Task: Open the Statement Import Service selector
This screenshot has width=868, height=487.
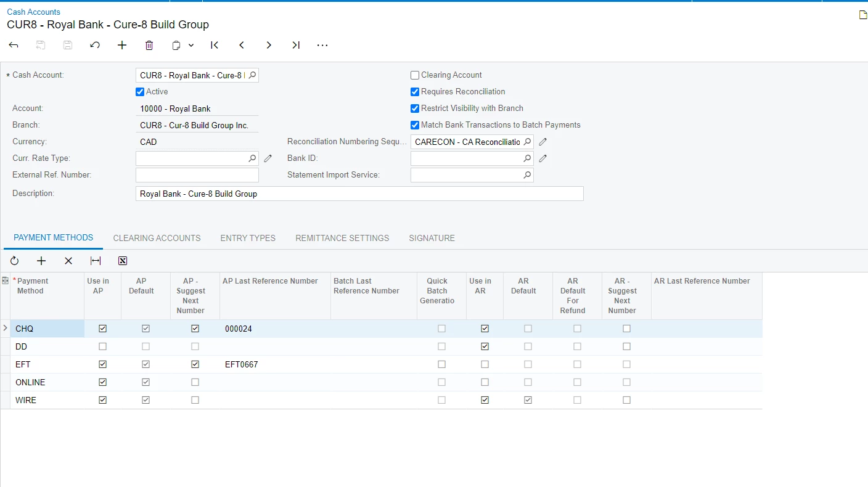Action: 528,174
